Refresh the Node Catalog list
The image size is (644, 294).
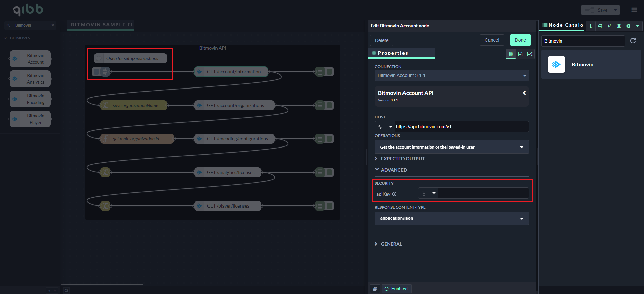633,41
